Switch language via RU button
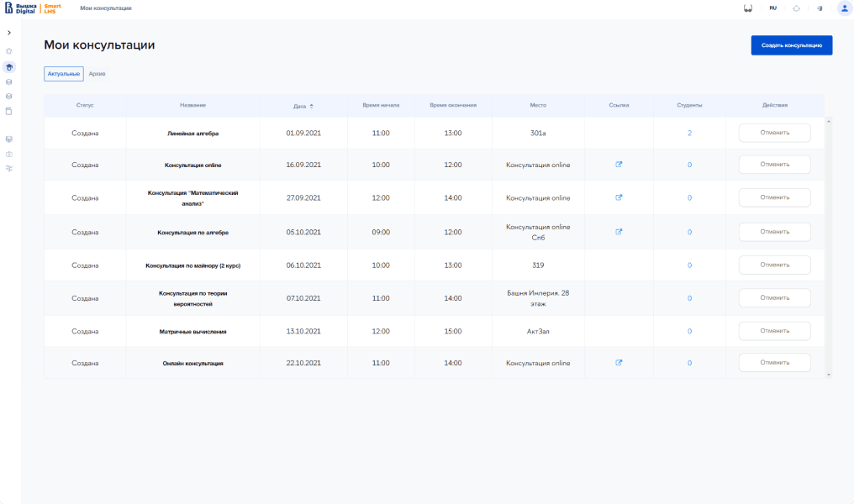The height and width of the screenshot is (504, 854). pyautogui.click(x=772, y=8)
